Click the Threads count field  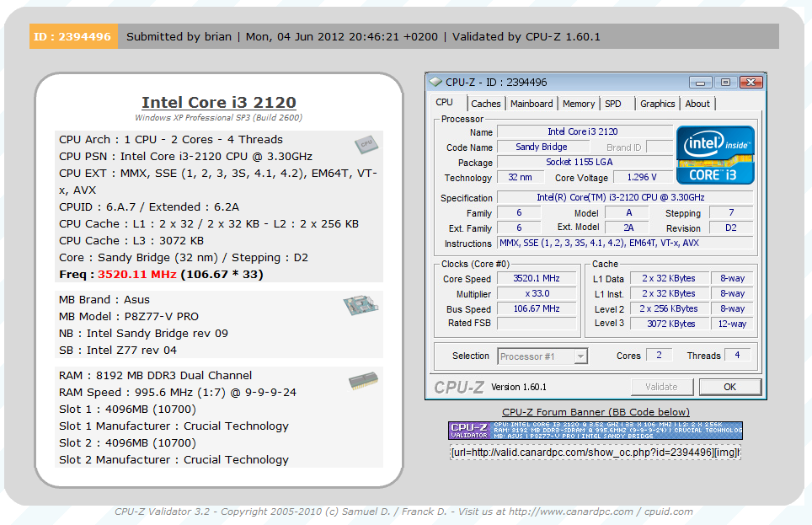(737, 355)
